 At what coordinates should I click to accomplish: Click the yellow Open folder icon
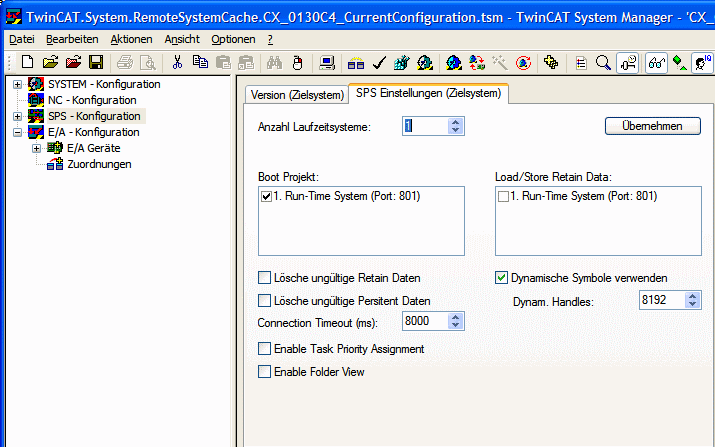click(x=50, y=62)
